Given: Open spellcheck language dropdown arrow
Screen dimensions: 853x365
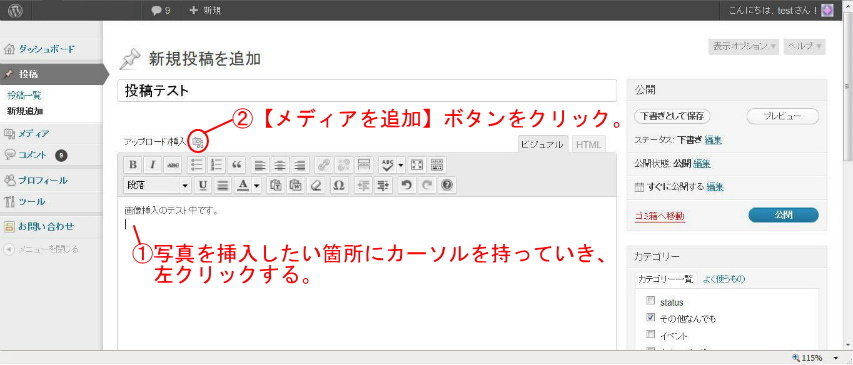Looking at the screenshot, I should [401, 164].
